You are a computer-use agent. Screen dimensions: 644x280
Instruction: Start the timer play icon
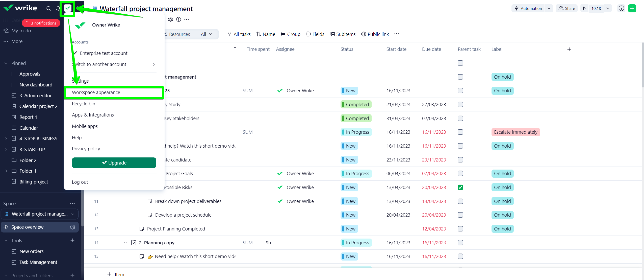584,8
